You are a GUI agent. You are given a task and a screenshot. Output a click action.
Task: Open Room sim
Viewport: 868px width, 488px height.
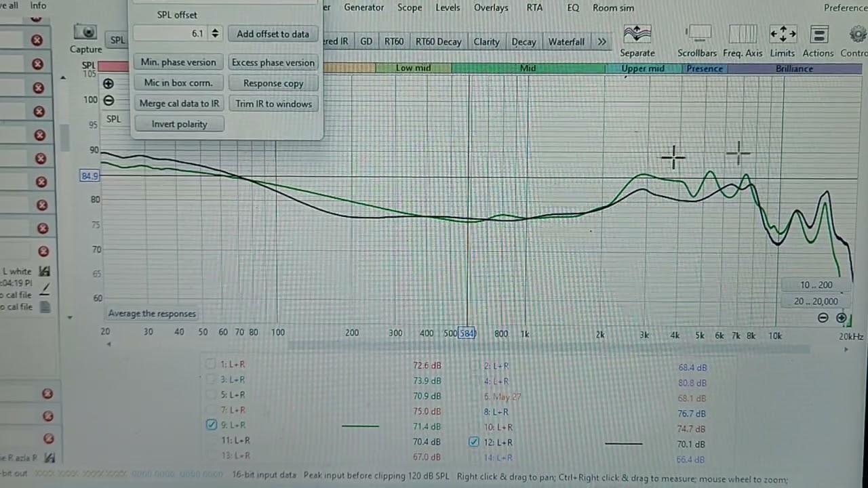[613, 7]
